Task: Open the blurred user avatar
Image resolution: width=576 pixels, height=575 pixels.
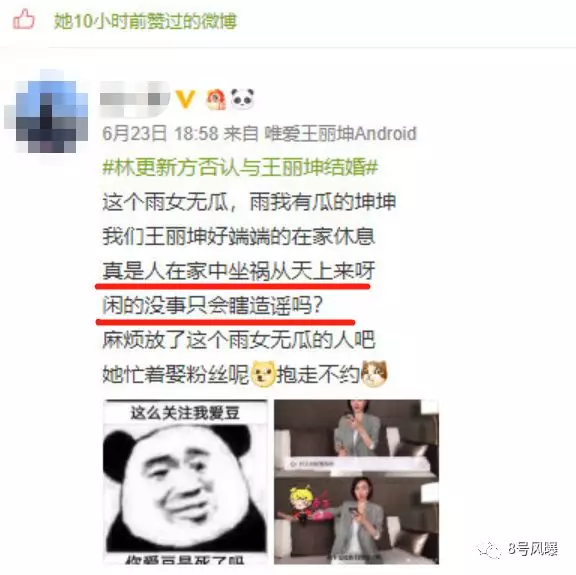Action: [47, 115]
